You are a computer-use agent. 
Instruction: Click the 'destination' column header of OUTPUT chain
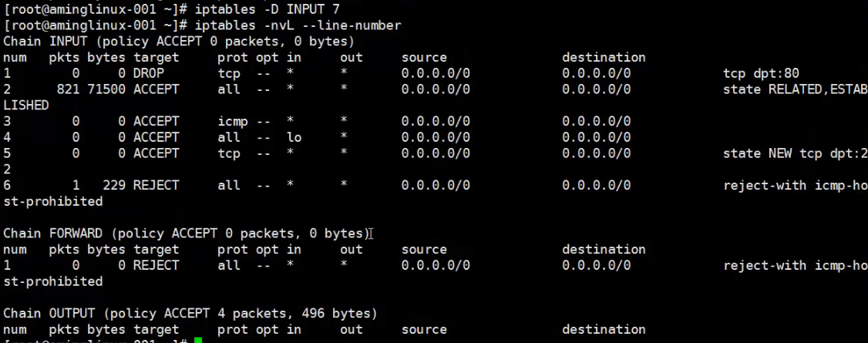coord(604,330)
